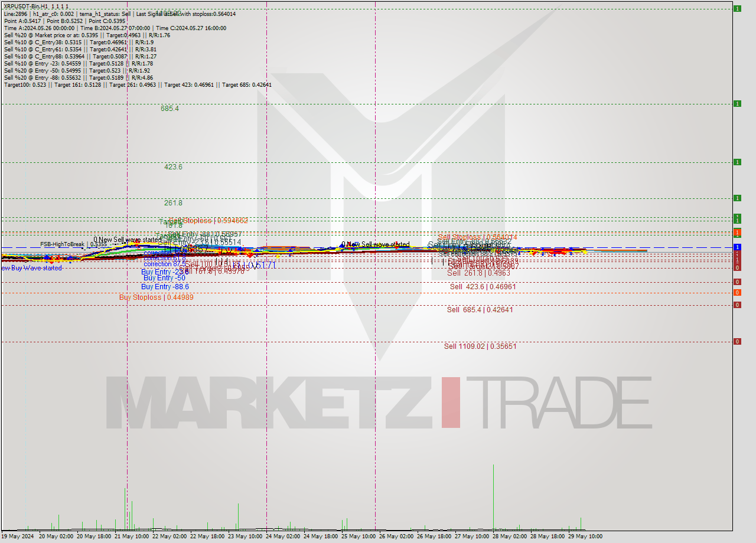Click the 26 May 18:00 time label

(x=434, y=537)
